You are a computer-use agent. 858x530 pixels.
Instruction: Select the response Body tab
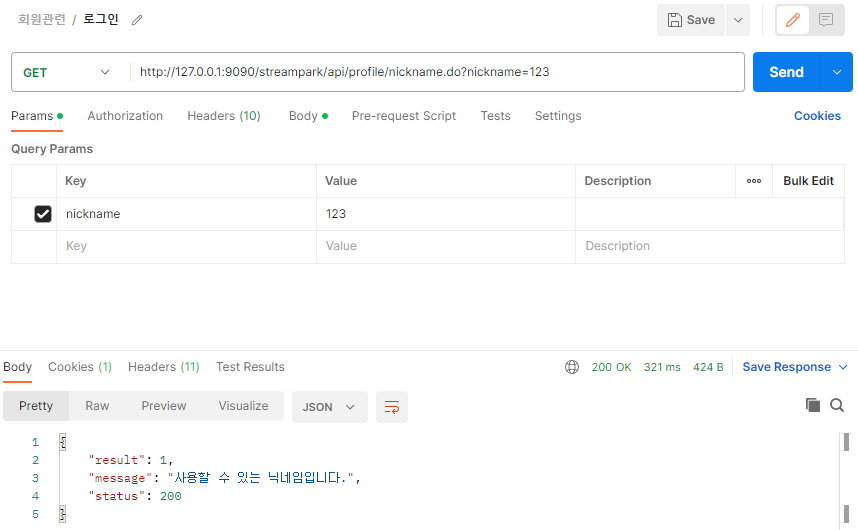click(x=18, y=367)
